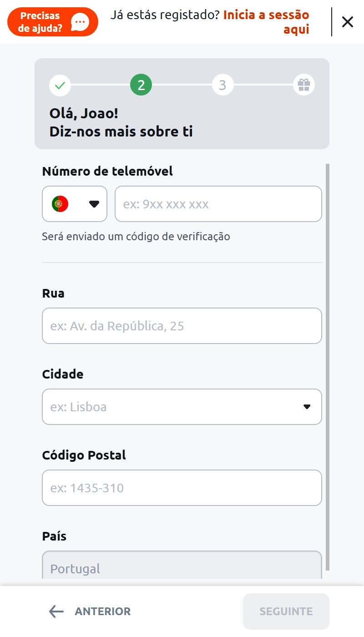This screenshot has height=637, width=364.
Task: Click the ANTERIOR button
Action: point(102,612)
